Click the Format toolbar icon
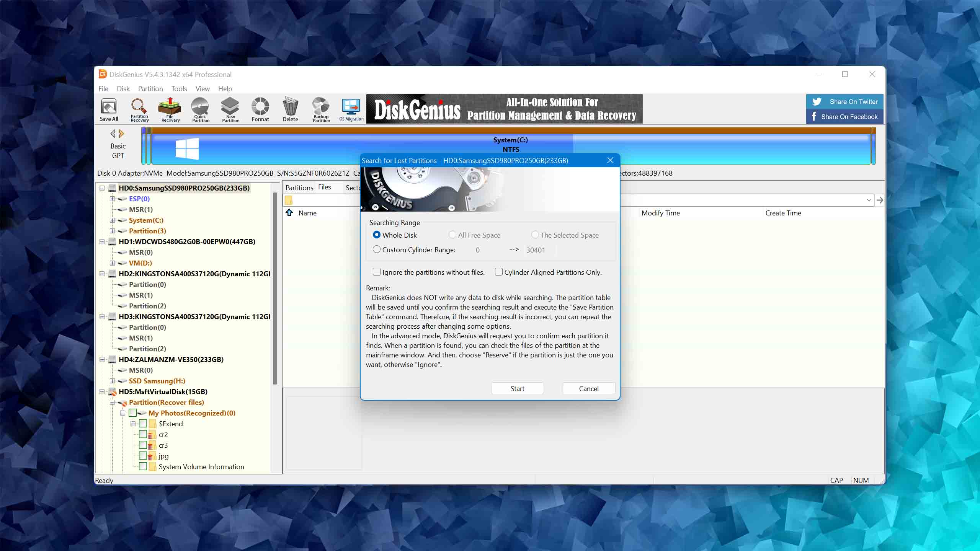Viewport: 980px width, 551px height. [x=260, y=109]
